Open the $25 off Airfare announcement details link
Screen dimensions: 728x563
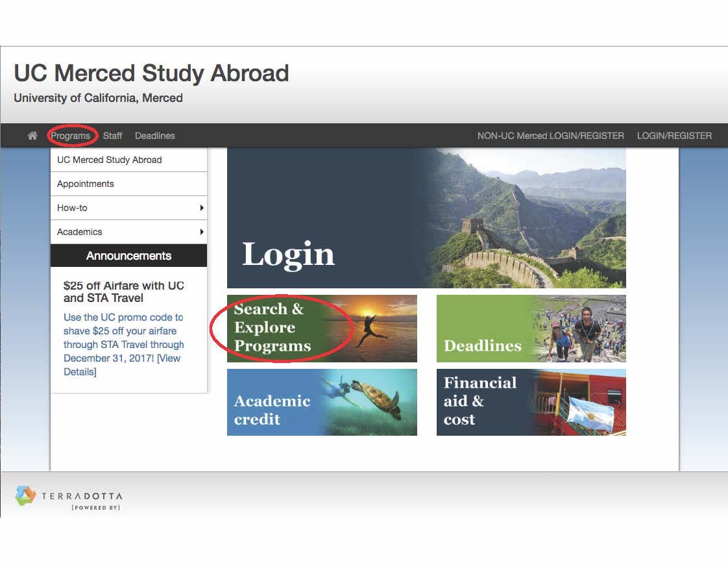click(x=123, y=344)
